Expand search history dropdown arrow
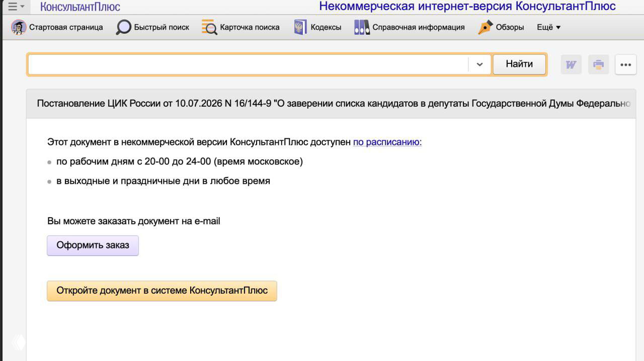The image size is (644, 361). coord(479,64)
